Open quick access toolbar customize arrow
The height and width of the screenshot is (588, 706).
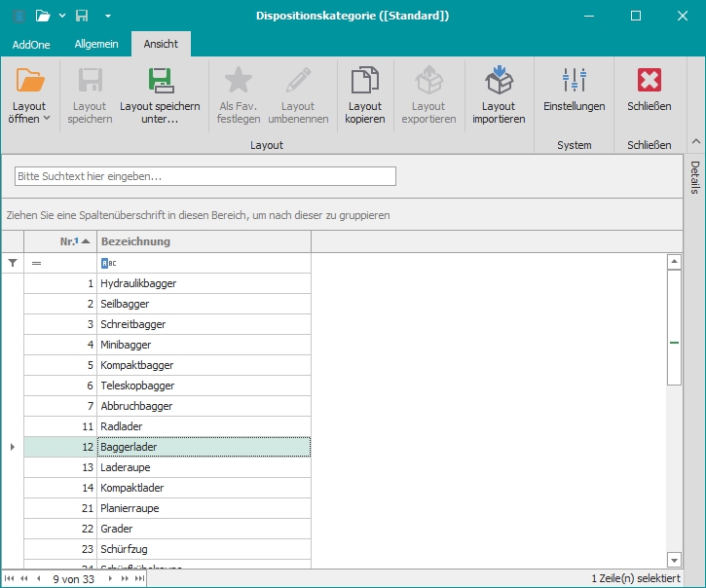[x=108, y=16]
